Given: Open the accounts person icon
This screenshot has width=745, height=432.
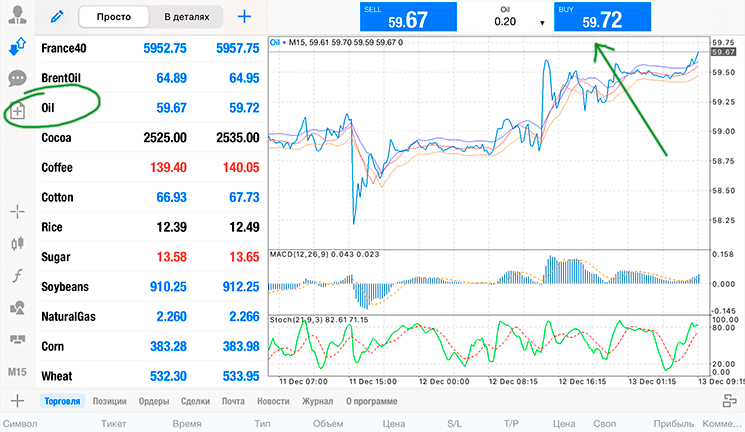Looking at the screenshot, I should pyautogui.click(x=18, y=15).
